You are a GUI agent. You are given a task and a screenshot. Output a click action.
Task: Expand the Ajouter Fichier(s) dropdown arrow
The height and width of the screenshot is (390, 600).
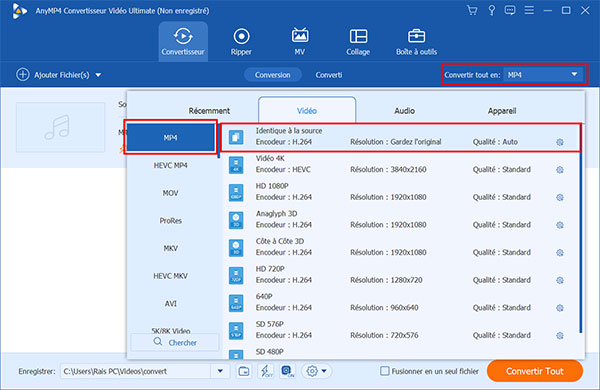pos(98,75)
